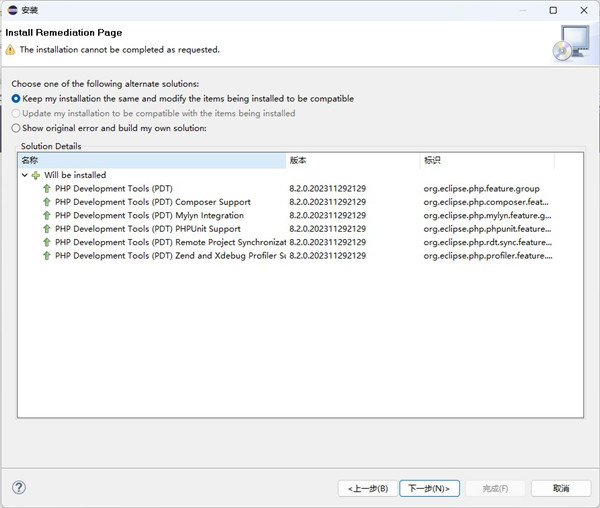Screen dimensions: 600x508
Task: Click the help question mark icon
Action: pos(18,488)
